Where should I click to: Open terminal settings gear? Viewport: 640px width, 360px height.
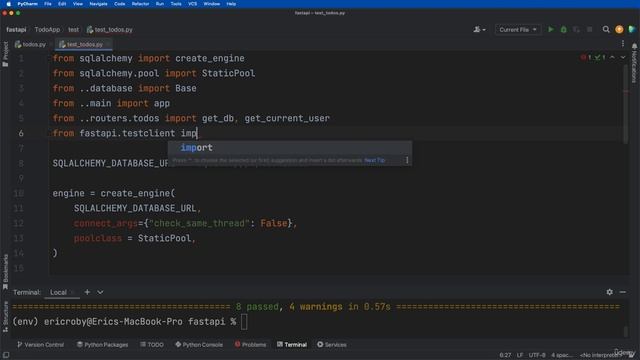[x=609, y=292]
